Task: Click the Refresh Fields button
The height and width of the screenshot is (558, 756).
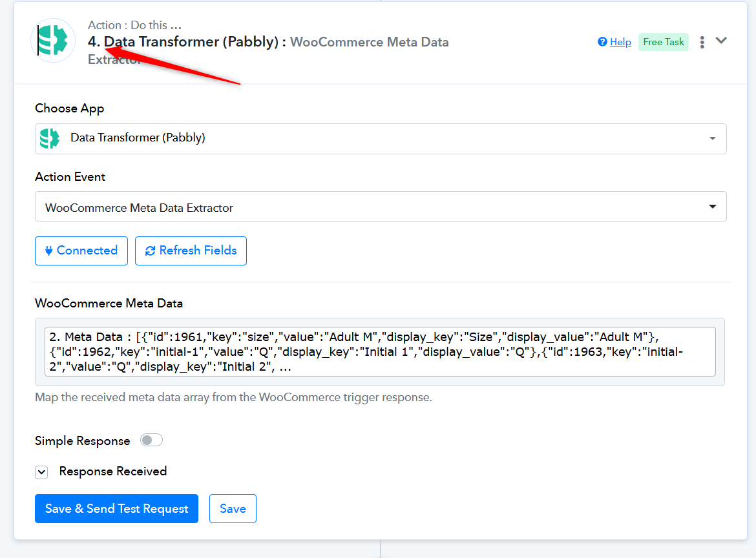Action: [x=191, y=251]
